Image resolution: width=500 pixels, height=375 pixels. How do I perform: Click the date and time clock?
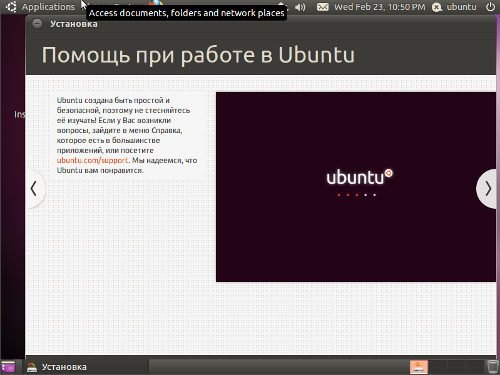click(x=380, y=7)
